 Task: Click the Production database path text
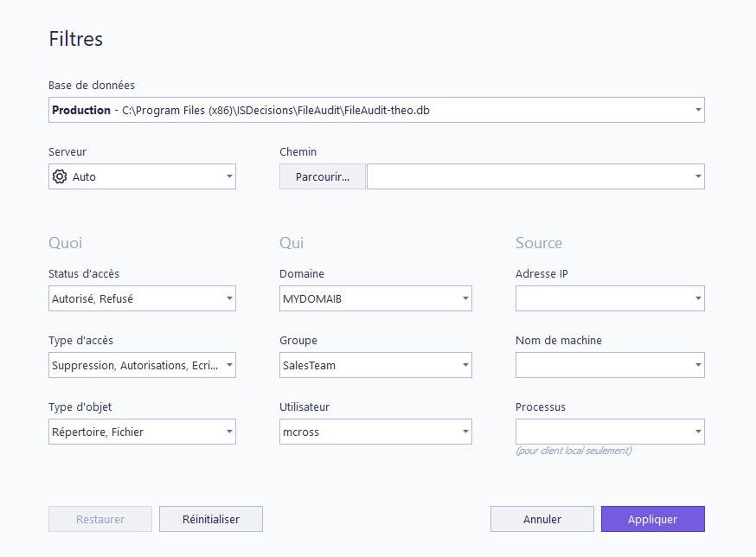240,110
